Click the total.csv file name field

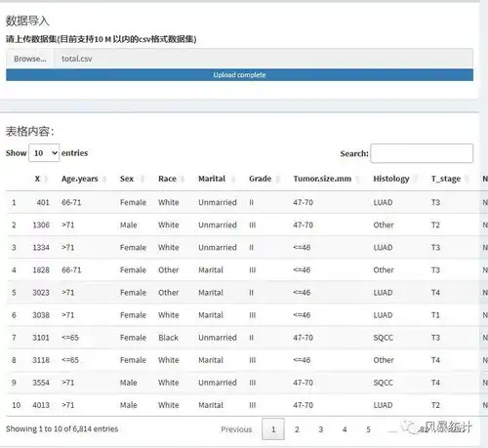(264, 59)
